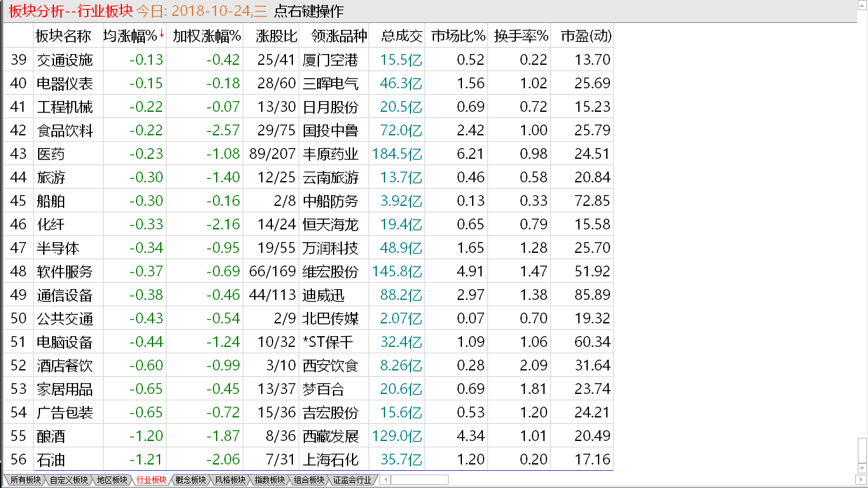Switch to the 证监会行业 tab
Image resolution: width=868 pixels, height=488 pixels.
[352, 480]
